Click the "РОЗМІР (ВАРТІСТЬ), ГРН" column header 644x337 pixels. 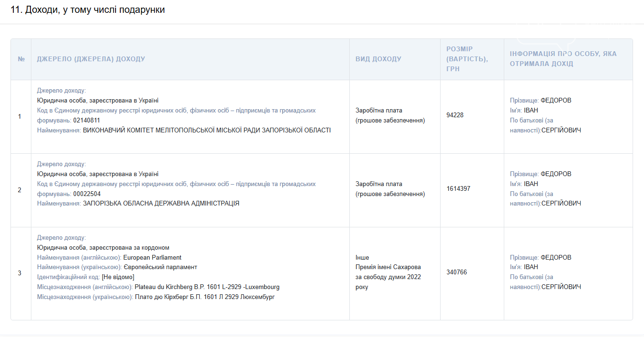pos(467,59)
